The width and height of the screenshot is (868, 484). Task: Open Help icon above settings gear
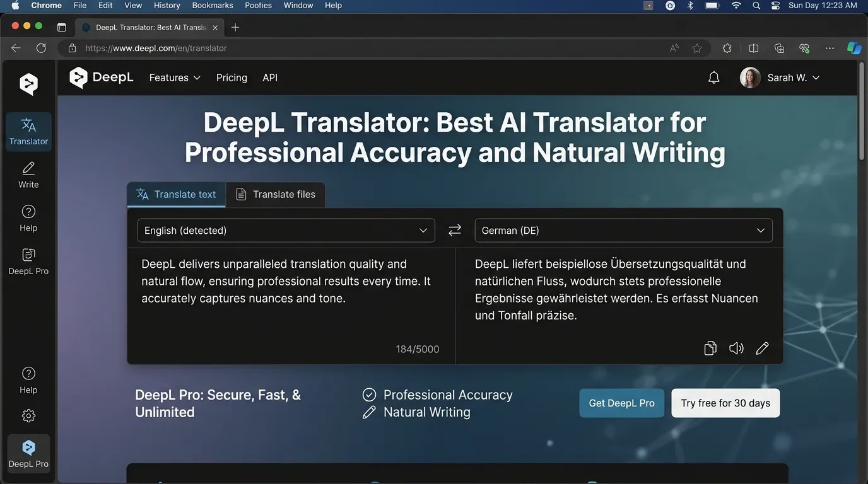pos(28,380)
